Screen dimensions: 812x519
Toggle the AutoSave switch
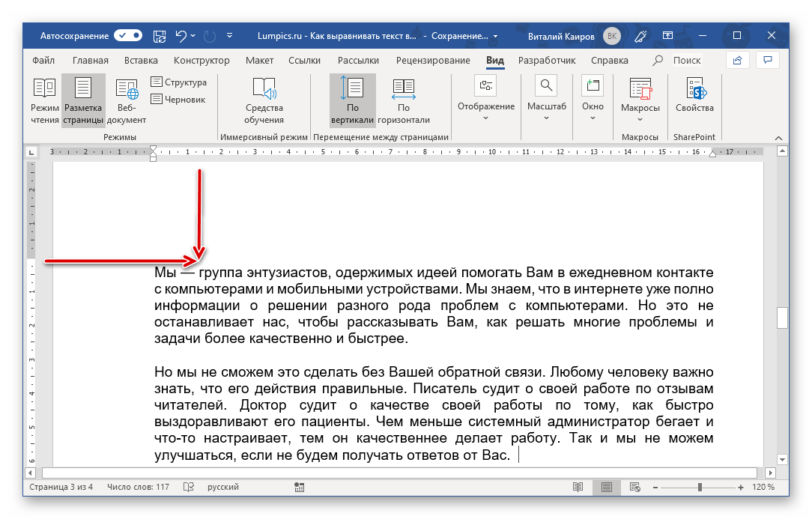coord(128,35)
